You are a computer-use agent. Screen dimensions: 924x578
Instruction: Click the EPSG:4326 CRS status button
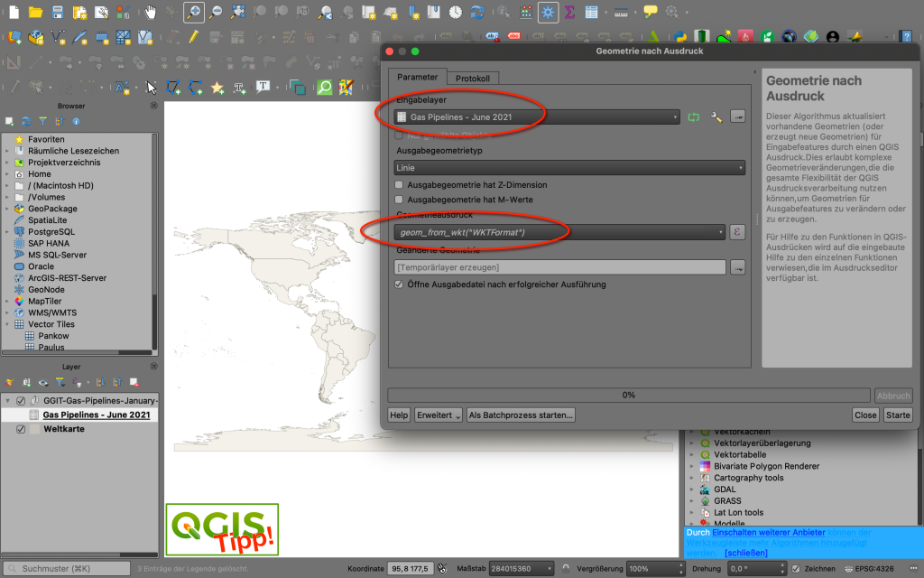click(x=869, y=569)
